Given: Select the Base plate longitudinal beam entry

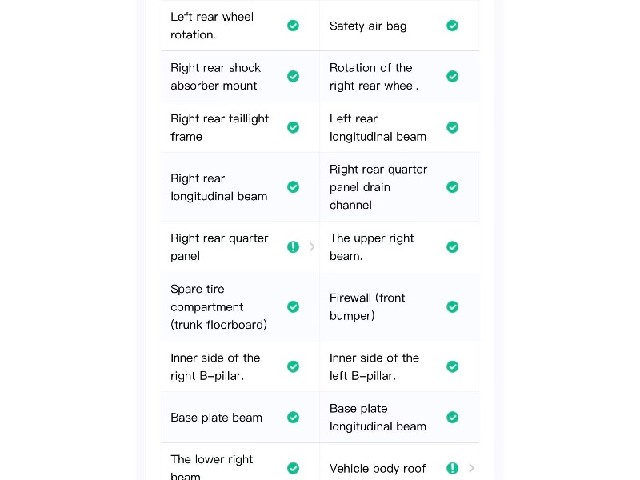Looking at the screenshot, I should (x=400, y=417).
